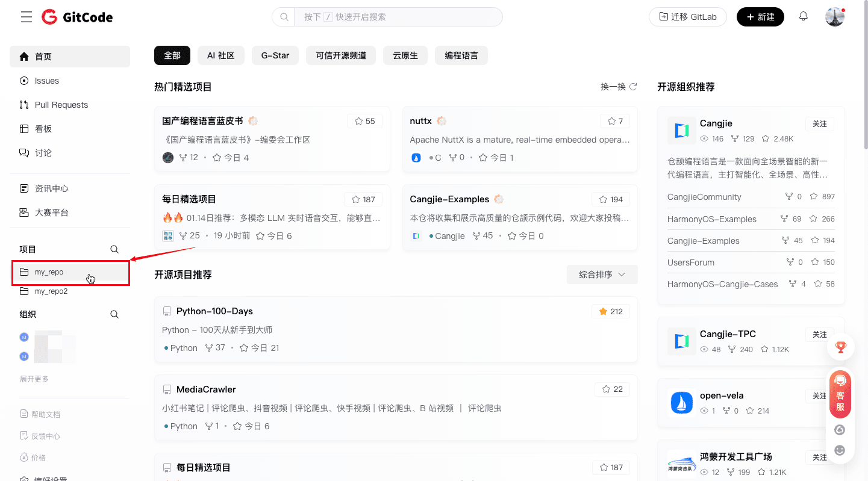Viewport: 868px width, 481px height.
Task: Star the Python-100-Days project
Action: coord(611,311)
